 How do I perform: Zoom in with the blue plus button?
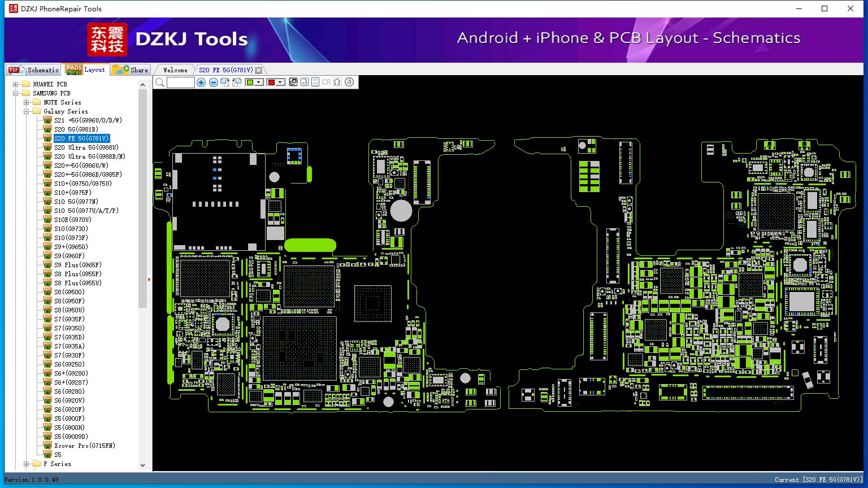[201, 82]
